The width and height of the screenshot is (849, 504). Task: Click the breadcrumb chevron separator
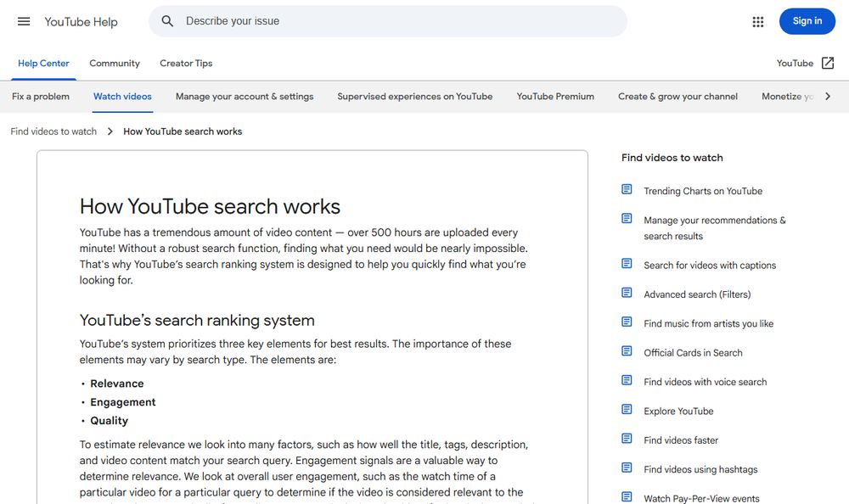tap(110, 132)
